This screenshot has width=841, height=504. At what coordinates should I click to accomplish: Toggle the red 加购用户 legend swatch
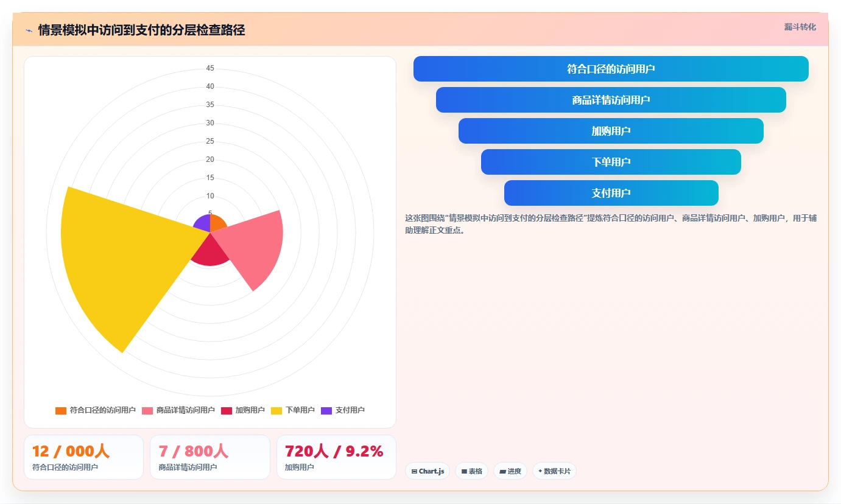(x=227, y=410)
